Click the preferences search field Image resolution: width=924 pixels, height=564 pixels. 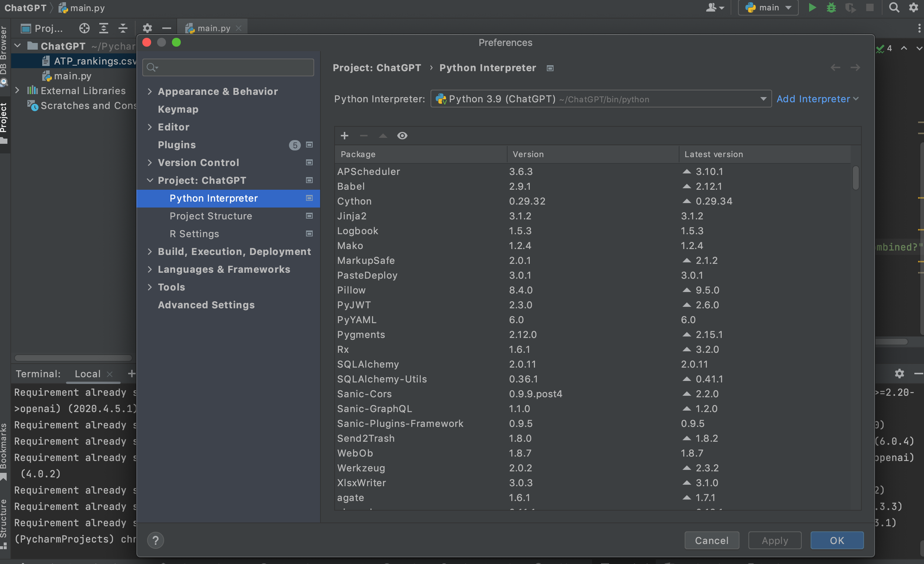pyautogui.click(x=229, y=67)
